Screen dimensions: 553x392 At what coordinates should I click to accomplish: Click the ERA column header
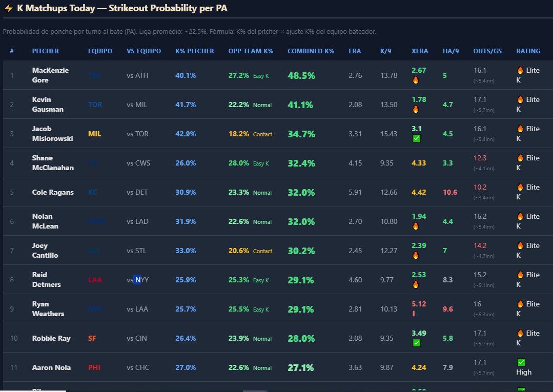[x=355, y=51]
